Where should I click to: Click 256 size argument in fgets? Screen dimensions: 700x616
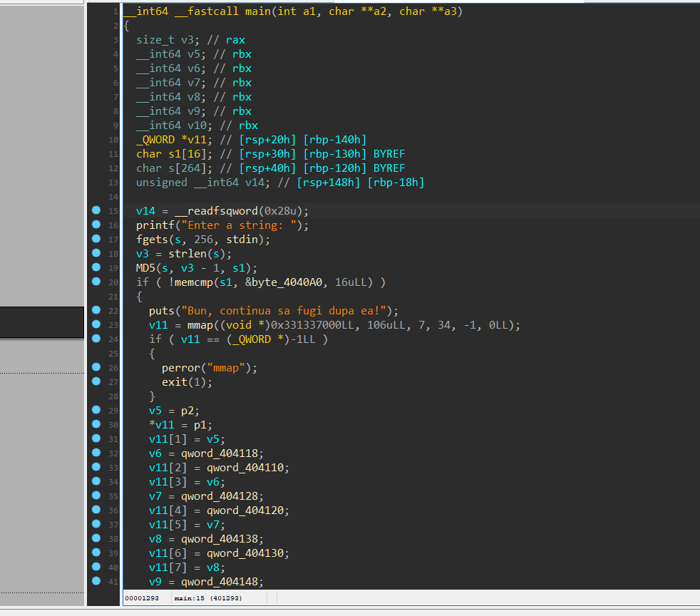click(x=203, y=240)
